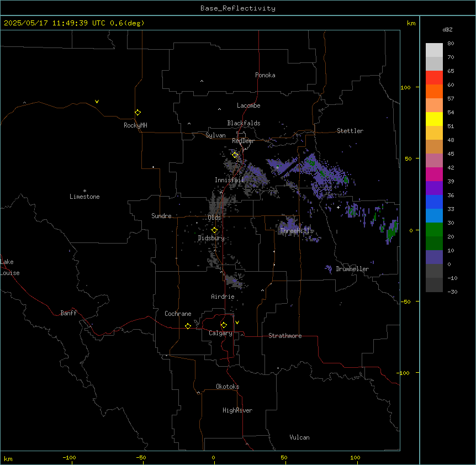Click the yellow diamond marker above Calgary
This screenshot has width=476, height=465.
tap(224, 325)
